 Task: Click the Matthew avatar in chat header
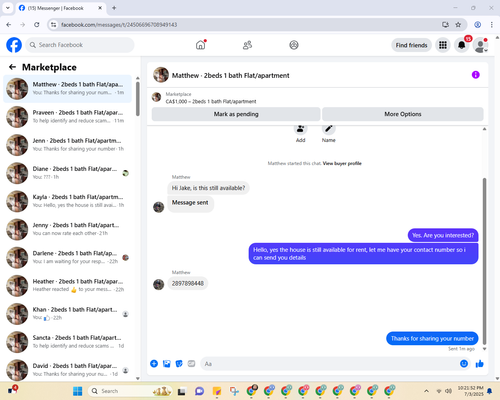161,75
